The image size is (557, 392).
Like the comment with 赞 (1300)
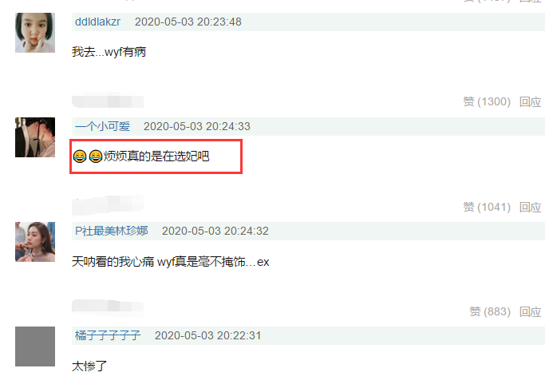[487, 101]
